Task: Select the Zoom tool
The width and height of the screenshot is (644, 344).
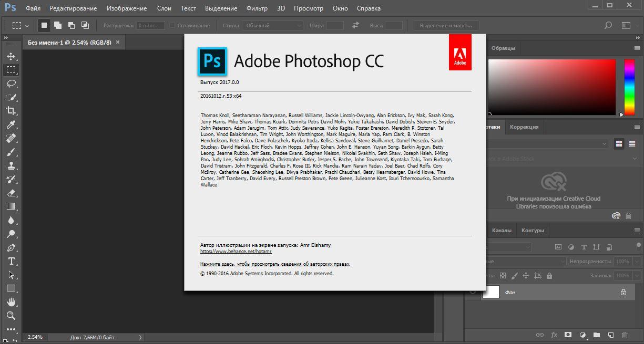Action: point(11,316)
